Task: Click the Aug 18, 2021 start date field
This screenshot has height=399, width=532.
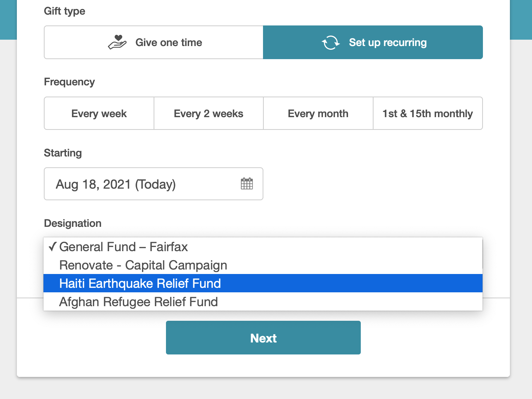Action: coord(142,184)
